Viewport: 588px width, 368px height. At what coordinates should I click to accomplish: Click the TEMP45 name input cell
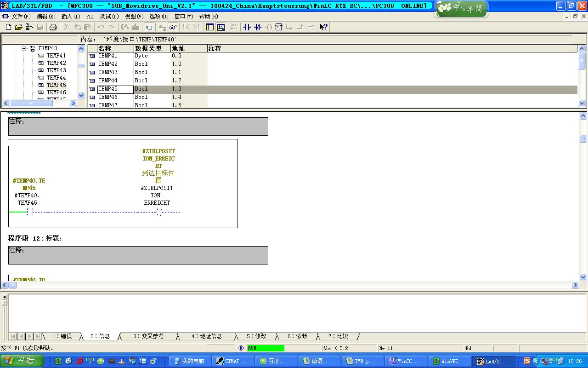point(115,89)
